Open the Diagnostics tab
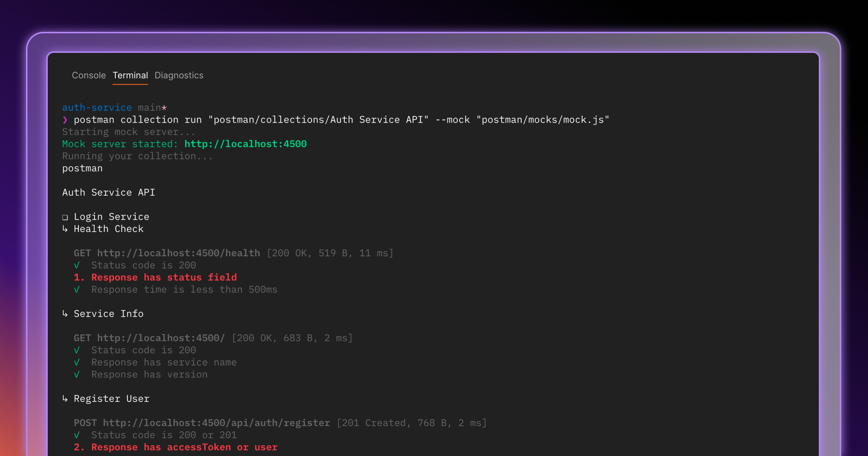This screenshot has height=456, width=868. pyautogui.click(x=179, y=75)
